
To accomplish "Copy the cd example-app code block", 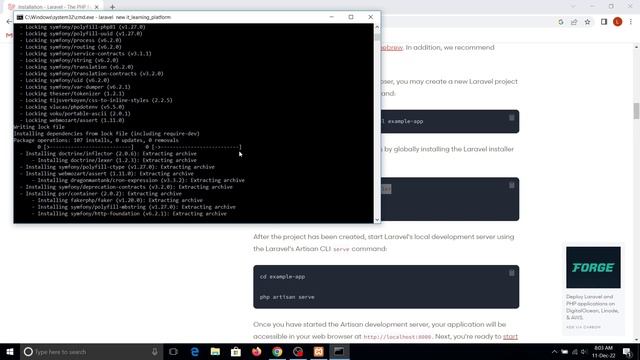I will click(x=511, y=273).
